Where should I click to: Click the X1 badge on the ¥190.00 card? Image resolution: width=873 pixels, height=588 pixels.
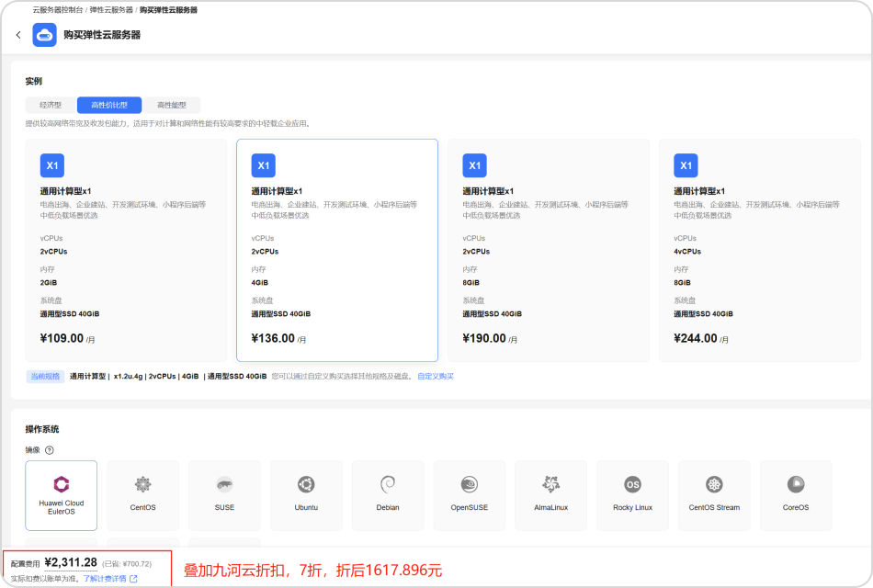pos(475,165)
